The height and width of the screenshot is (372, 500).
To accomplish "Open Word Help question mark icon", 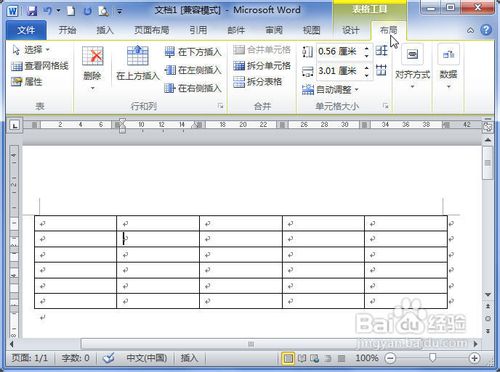I will point(486,30).
